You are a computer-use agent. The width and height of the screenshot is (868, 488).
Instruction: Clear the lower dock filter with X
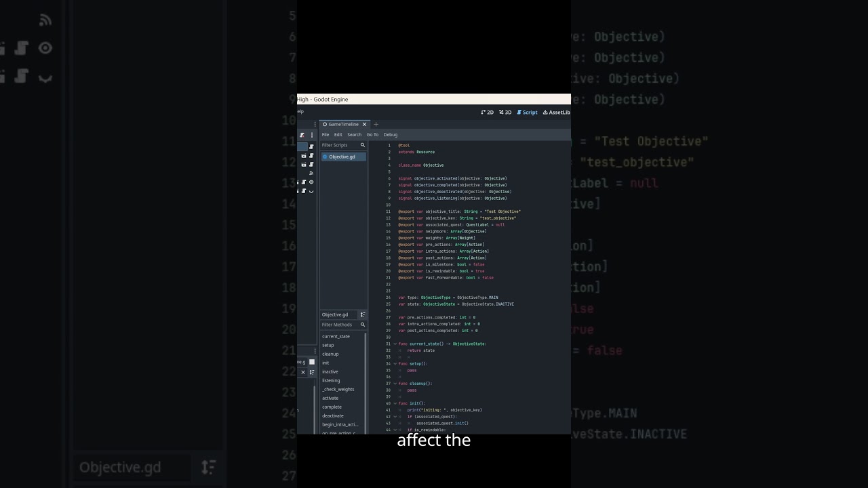[x=303, y=372]
